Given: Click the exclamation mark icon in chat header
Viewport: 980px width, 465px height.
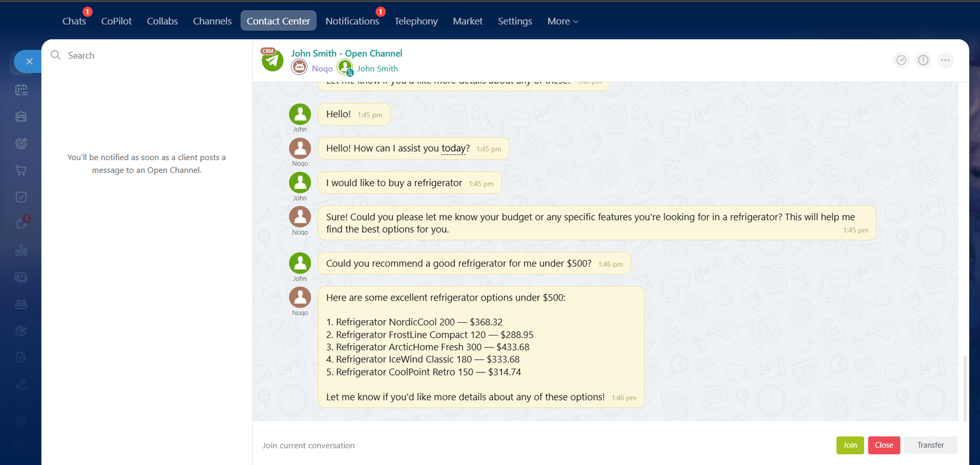Looking at the screenshot, I should [x=923, y=60].
